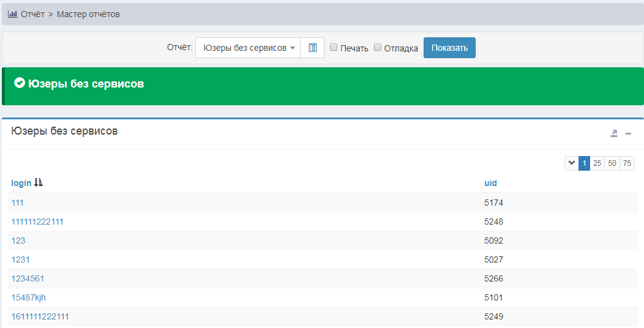
Task: Click the checkmark icon in green banner
Action: pyautogui.click(x=20, y=83)
